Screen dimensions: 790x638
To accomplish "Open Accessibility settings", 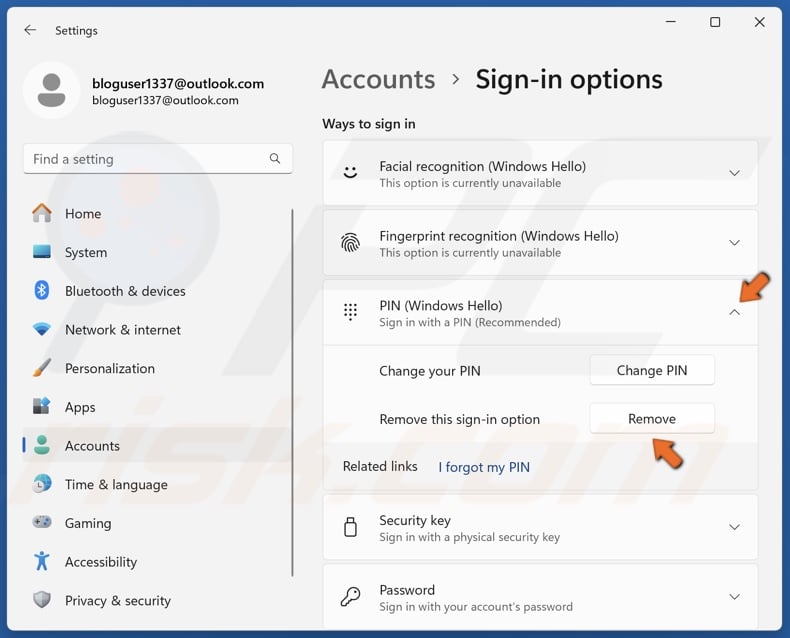I will point(156,561).
